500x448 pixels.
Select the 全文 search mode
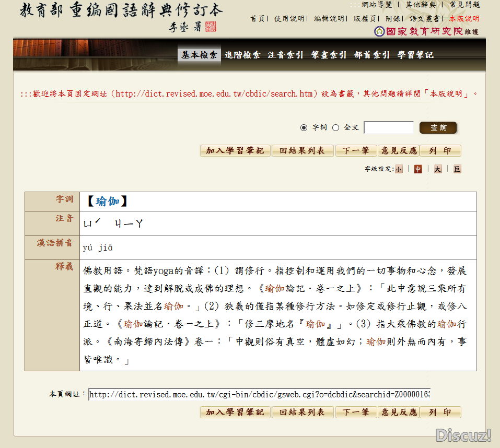point(334,127)
